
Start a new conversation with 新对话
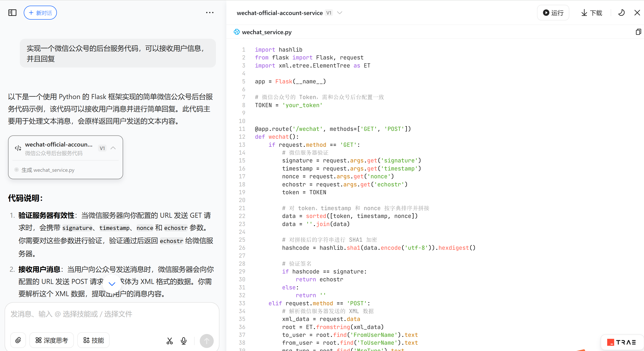[x=40, y=13]
